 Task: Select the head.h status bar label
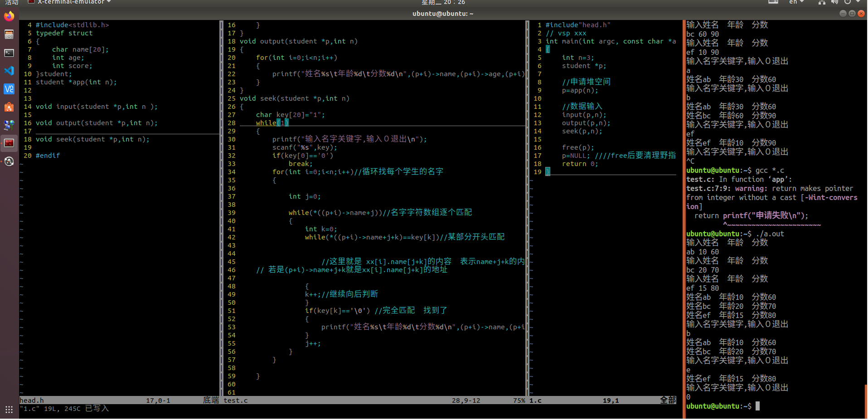32,400
